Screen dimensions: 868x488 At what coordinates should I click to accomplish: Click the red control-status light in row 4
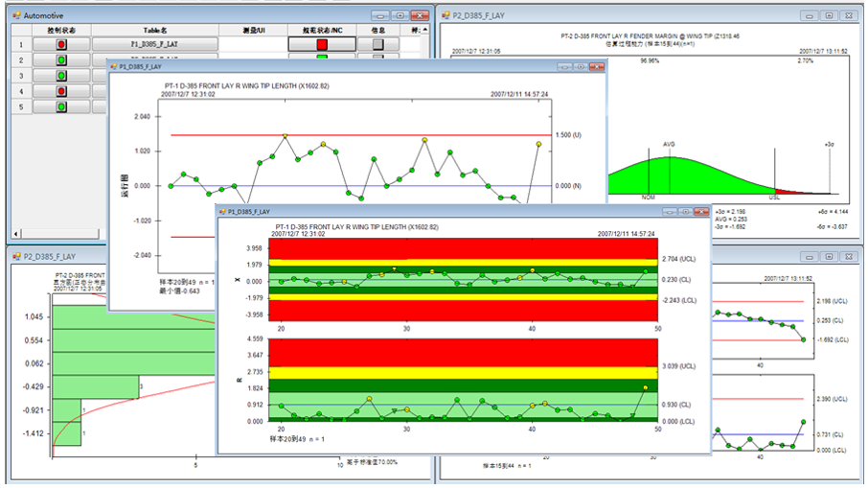click(x=61, y=91)
